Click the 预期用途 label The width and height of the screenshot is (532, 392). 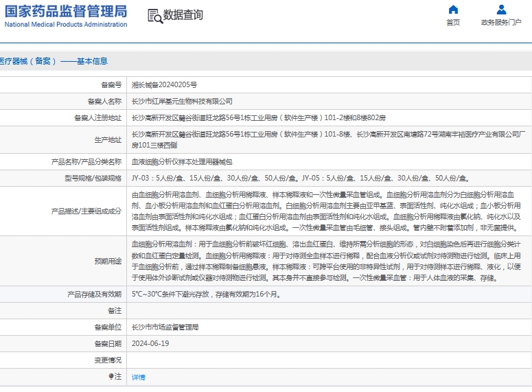[x=108, y=261]
